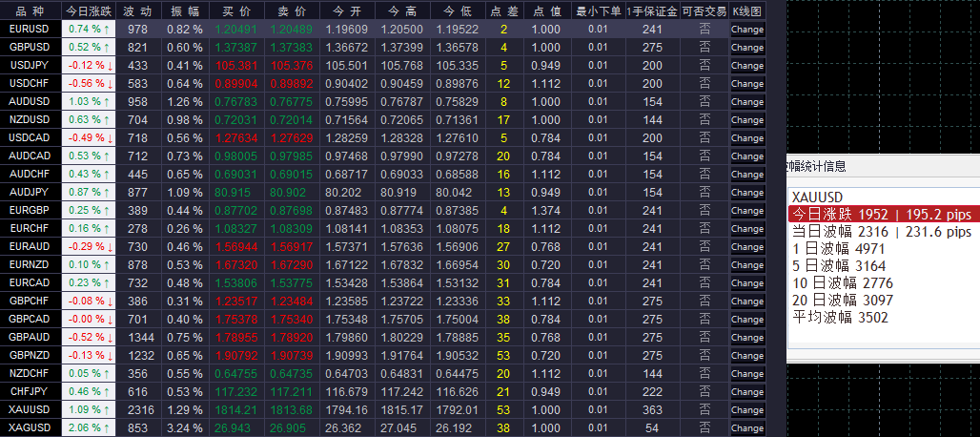The image size is (980, 437).
Task: Click the 今高 column header
Action: [x=402, y=10]
